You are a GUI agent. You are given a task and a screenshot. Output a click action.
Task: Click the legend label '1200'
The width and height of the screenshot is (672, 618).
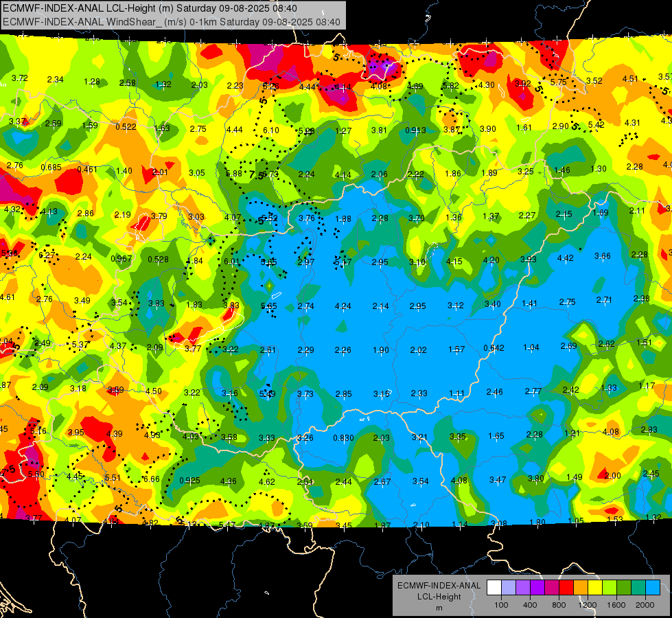click(588, 605)
